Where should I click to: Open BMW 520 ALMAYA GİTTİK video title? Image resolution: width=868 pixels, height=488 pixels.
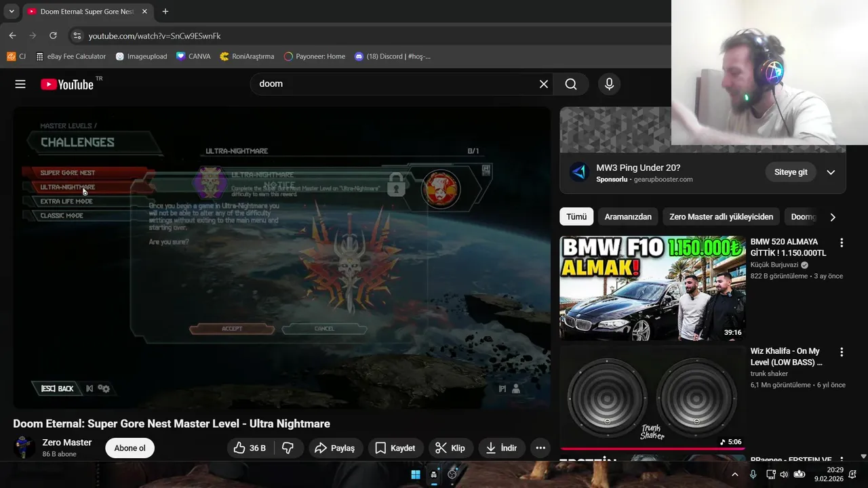pyautogui.click(x=788, y=247)
